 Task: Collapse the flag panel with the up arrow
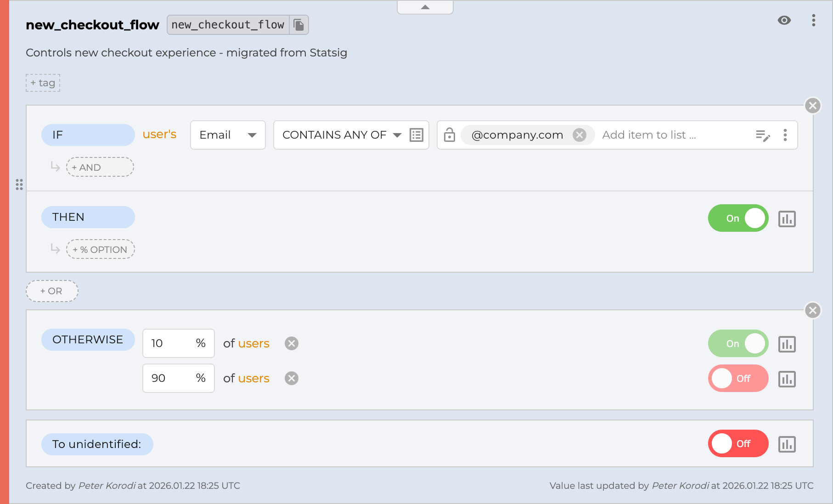click(425, 7)
